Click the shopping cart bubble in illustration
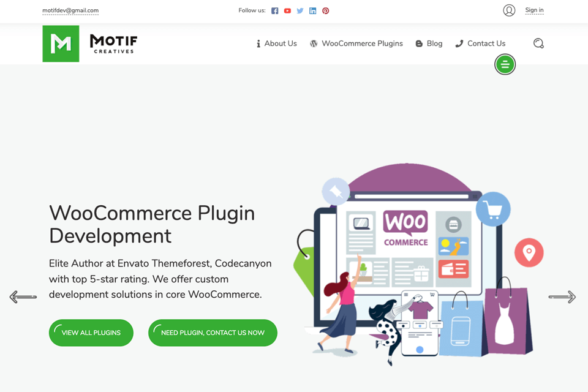The image size is (588, 392). (493, 209)
